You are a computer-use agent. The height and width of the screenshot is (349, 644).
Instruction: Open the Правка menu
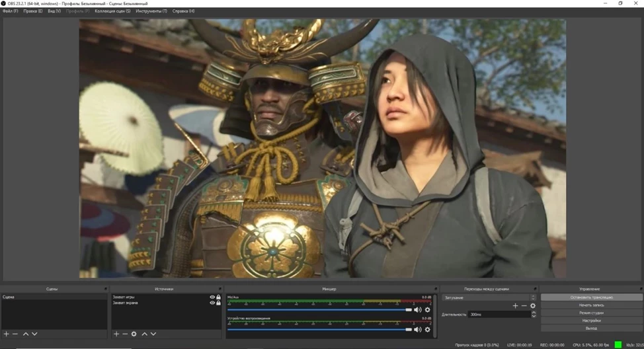click(x=33, y=11)
